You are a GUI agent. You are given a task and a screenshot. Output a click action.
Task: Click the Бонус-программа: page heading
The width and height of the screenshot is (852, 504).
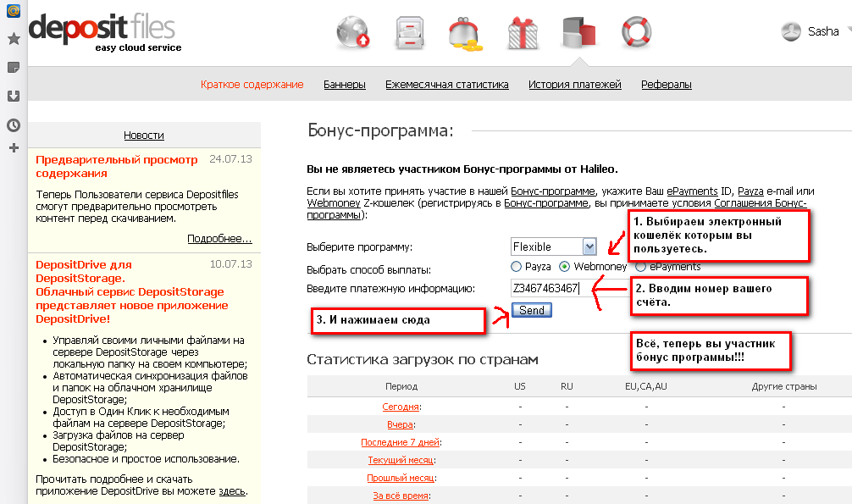point(380,131)
